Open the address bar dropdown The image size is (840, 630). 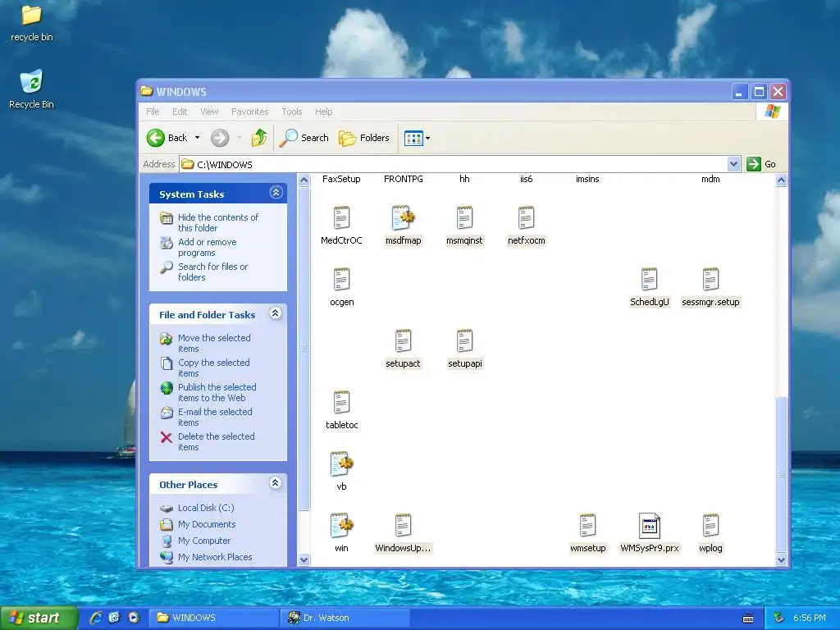coord(733,164)
